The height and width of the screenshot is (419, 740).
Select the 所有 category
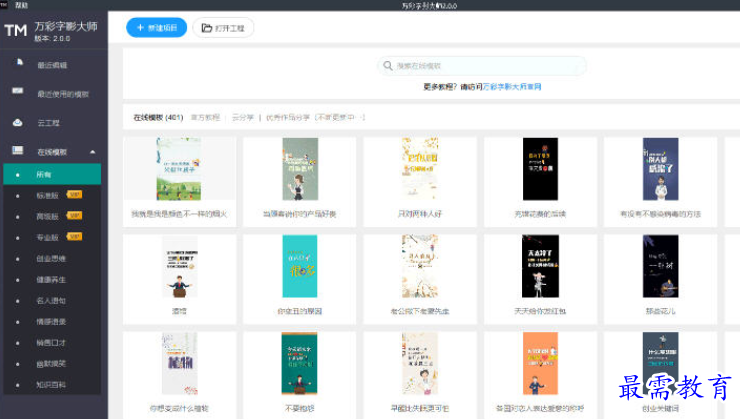52,174
